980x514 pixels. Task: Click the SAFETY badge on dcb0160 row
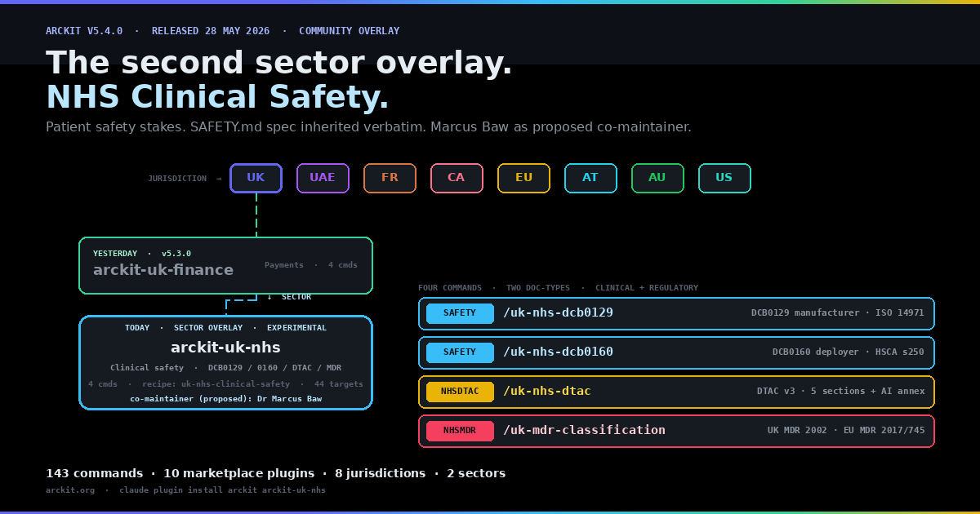point(460,352)
